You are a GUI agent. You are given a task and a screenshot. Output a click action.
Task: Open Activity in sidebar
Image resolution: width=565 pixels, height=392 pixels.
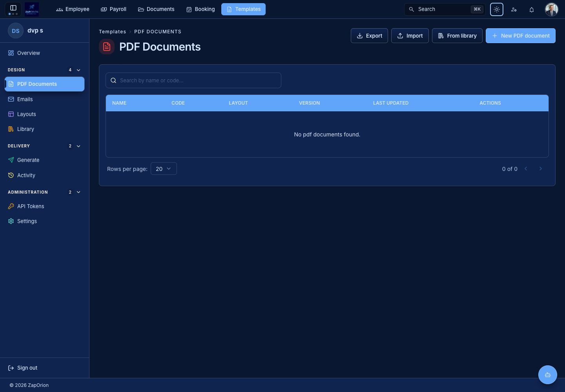tap(44, 175)
